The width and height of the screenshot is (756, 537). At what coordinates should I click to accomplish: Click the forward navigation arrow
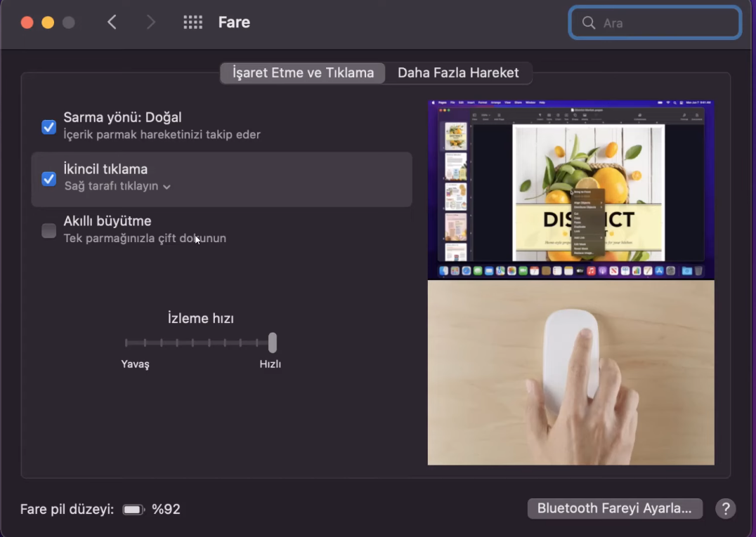(x=150, y=22)
